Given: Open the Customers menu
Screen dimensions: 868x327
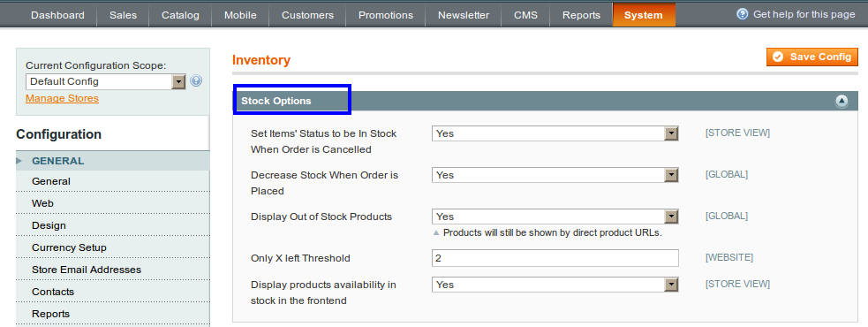Looking at the screenshot, I should pyautogui.click(x=308, y=15).
